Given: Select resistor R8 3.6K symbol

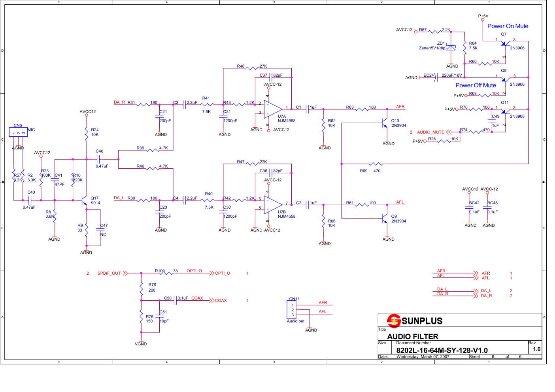Looking at the screenshot, I should pos(55,216).
